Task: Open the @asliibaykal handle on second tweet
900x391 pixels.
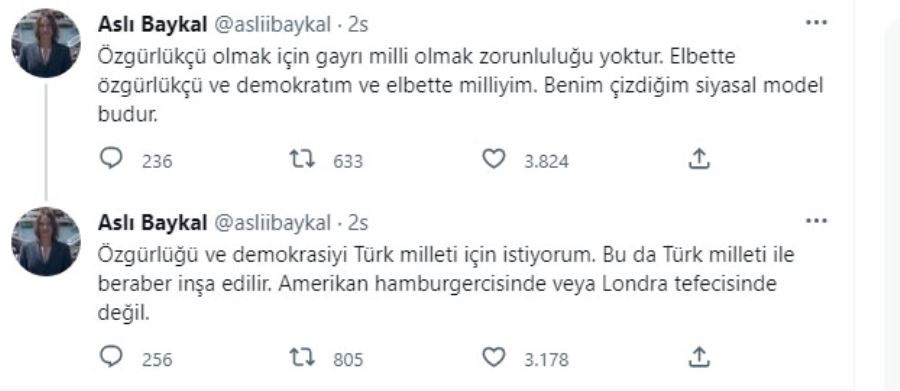Action: [272, 222]
